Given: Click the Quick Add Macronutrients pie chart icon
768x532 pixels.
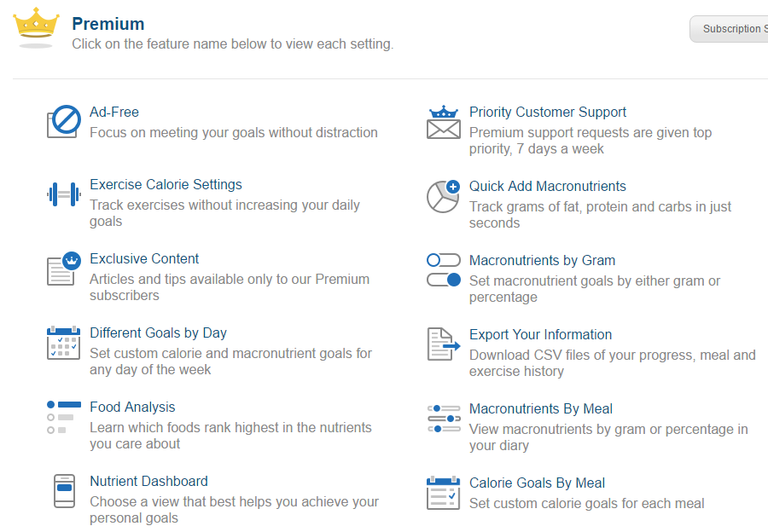Looking at the screenshot, I should pyautogui.click(x=443, y=196).
